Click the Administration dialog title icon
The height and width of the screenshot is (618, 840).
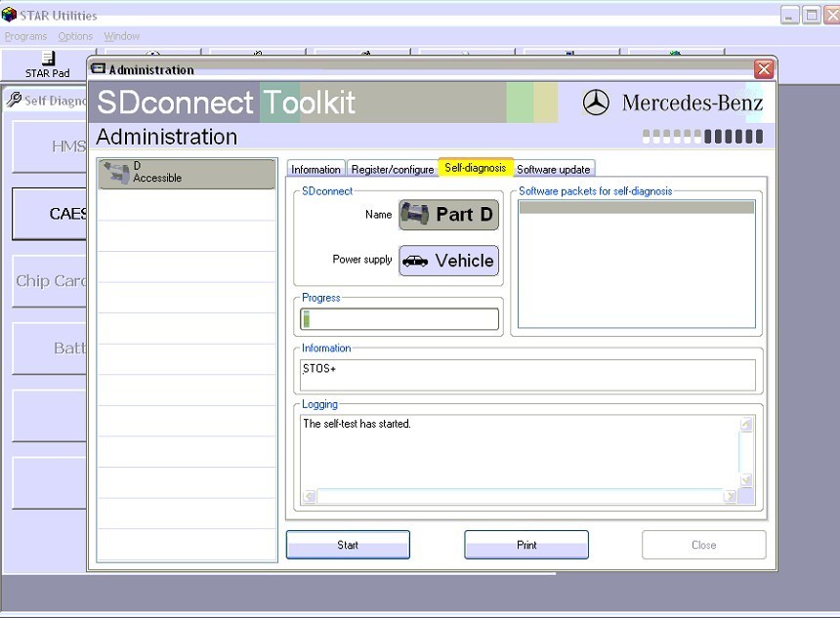98,68
